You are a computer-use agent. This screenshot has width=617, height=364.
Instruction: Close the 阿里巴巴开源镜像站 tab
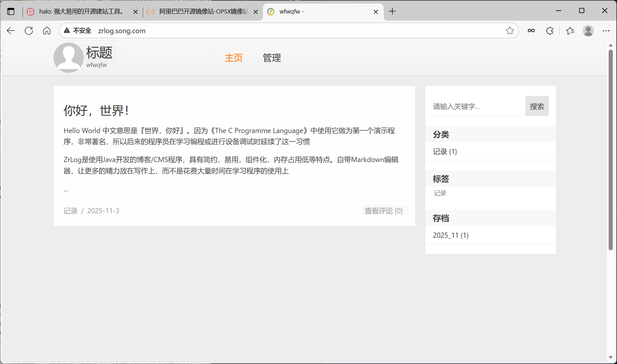click(x=256, y=12)
